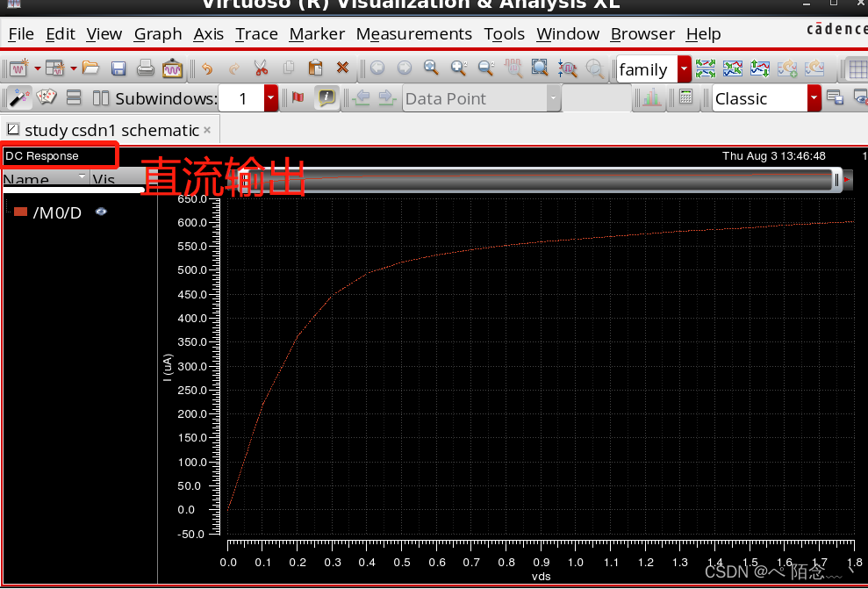Click the /M0/D red color swatch
The width and height of the screenshot is (868, 589).
click(20, 212)
